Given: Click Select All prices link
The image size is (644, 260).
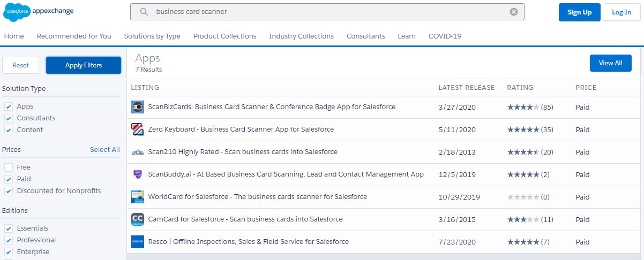Looking at the screenshot, I should 105,150.
